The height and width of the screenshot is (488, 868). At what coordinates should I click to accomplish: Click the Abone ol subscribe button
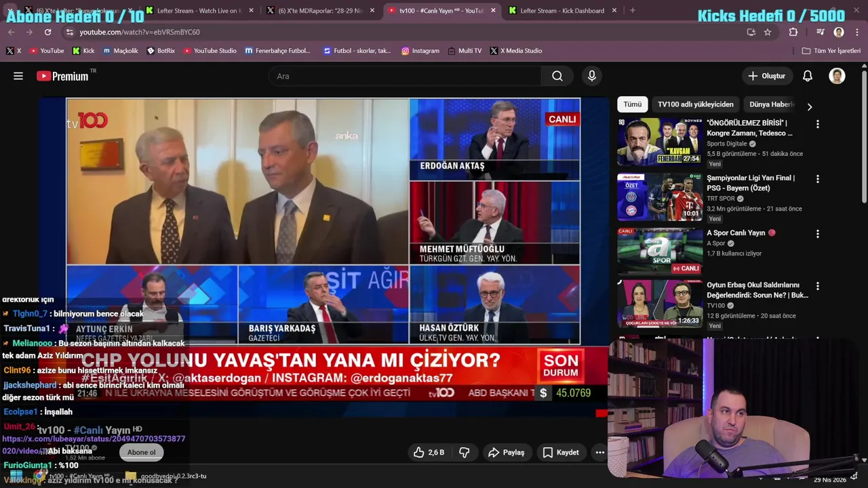click(141, 452)
